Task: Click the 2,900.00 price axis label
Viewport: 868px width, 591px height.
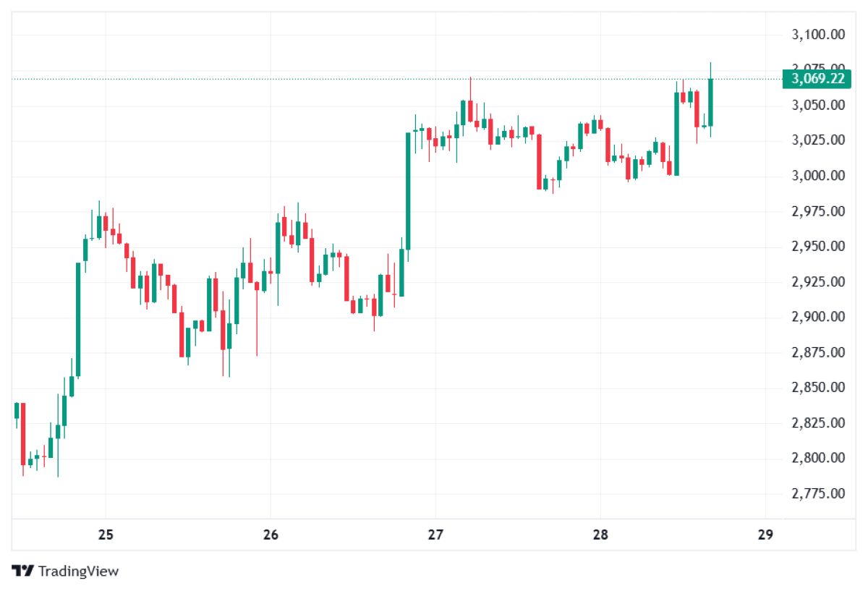Action: 818,316
